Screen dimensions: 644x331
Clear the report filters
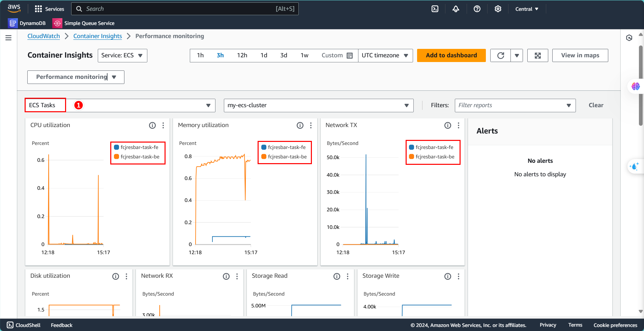click(596, 105)
